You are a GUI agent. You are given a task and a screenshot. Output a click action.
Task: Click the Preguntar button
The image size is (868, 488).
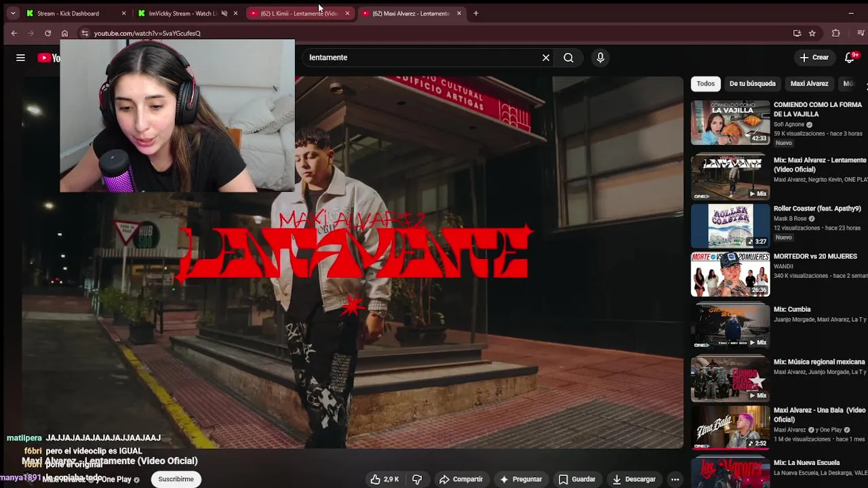521,479
